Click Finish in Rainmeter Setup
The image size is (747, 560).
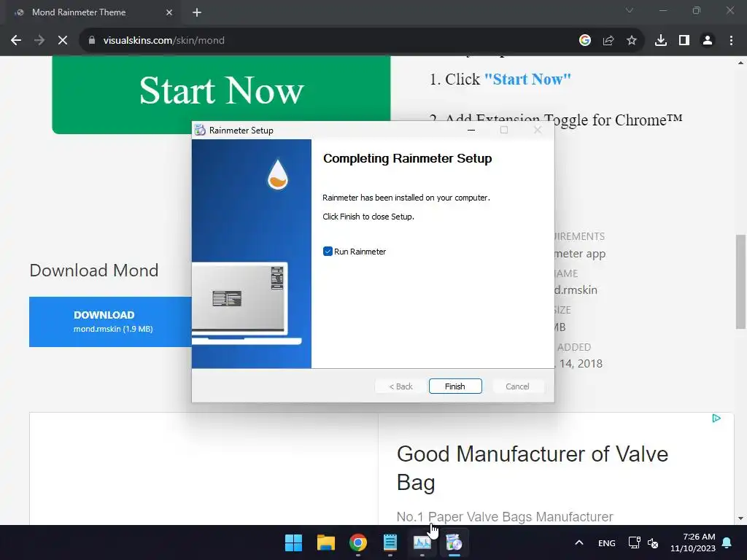(x=455, y=386)
